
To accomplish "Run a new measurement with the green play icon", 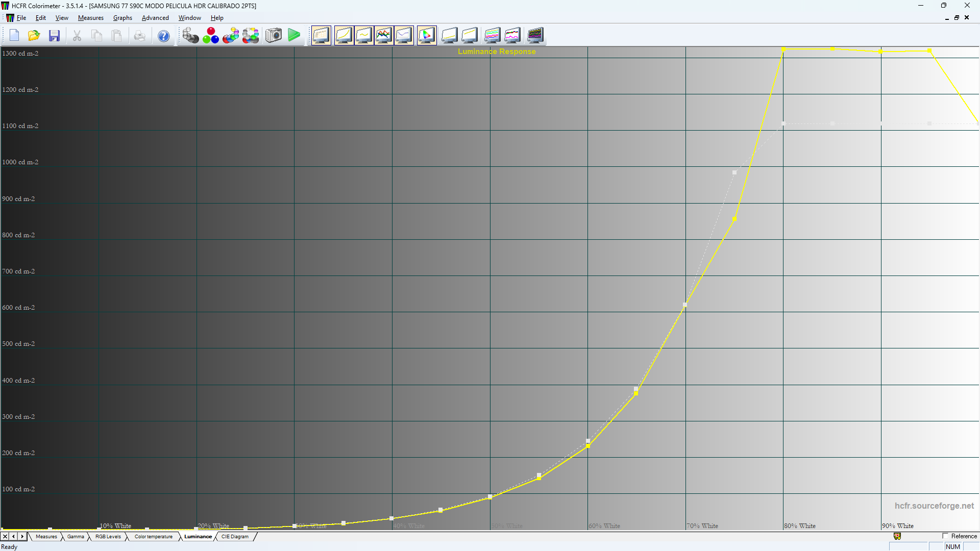I will 294,35.
